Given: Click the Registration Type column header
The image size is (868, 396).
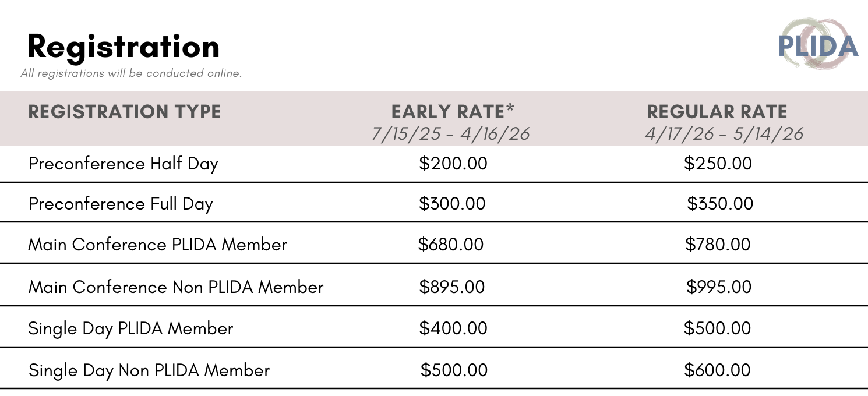Looking at the screenshot, I should [125, 111].
